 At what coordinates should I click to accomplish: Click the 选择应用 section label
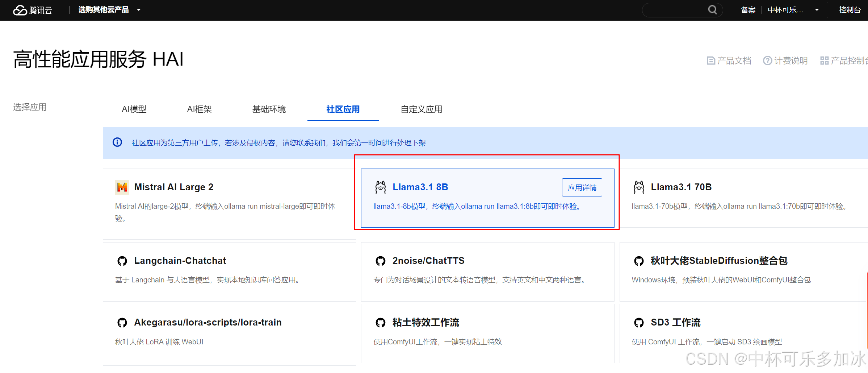(x=30, y=107)
